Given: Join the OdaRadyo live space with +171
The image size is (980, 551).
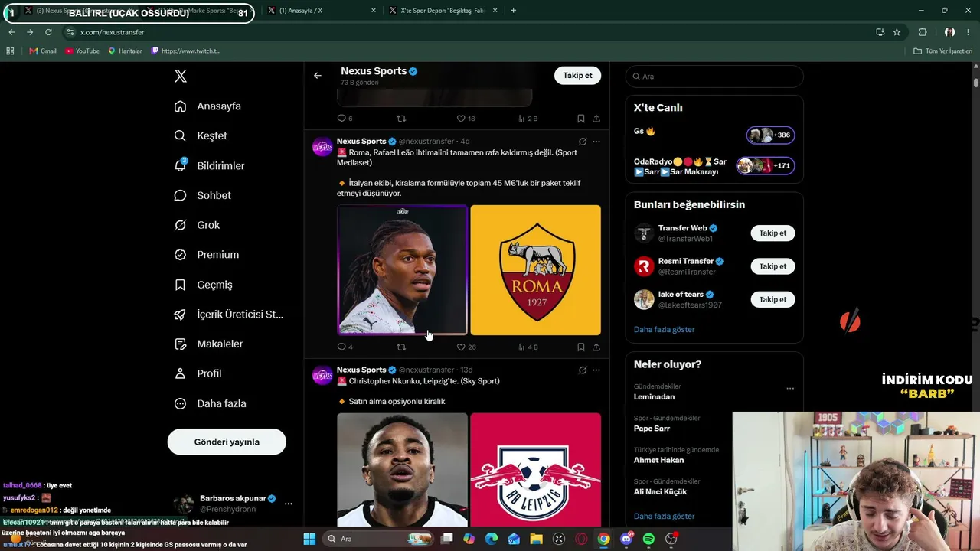Looking at the screenshot, I should tap(766, 166).
